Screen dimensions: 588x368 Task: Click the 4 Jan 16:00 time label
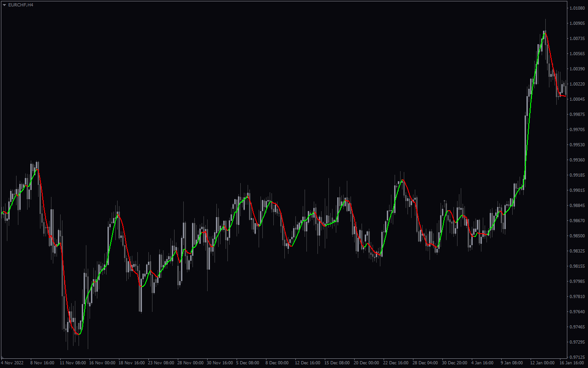(x=482, y=363)
